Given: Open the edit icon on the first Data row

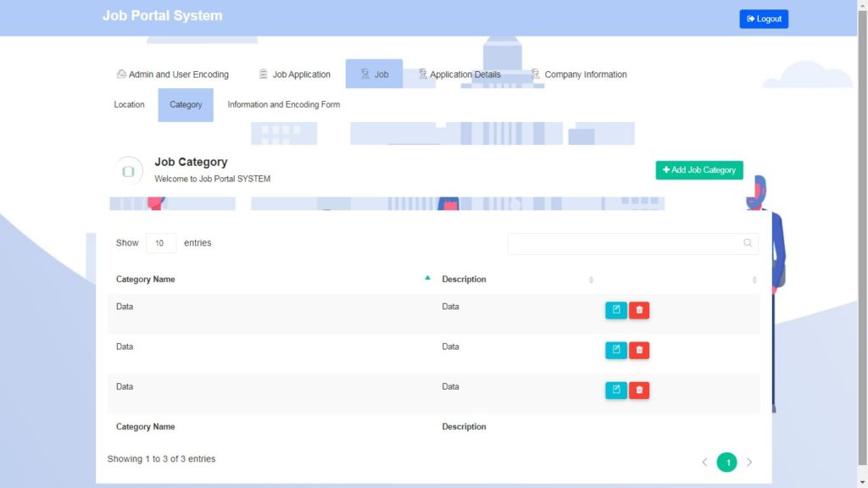Looking at the screenshot, I should tap(616, 310).
